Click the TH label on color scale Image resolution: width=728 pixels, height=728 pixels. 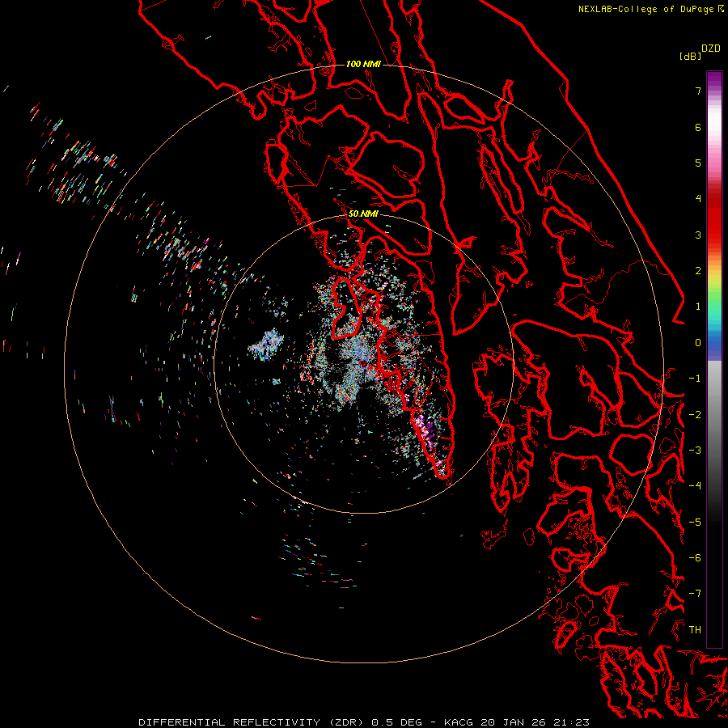pos(695,629)
